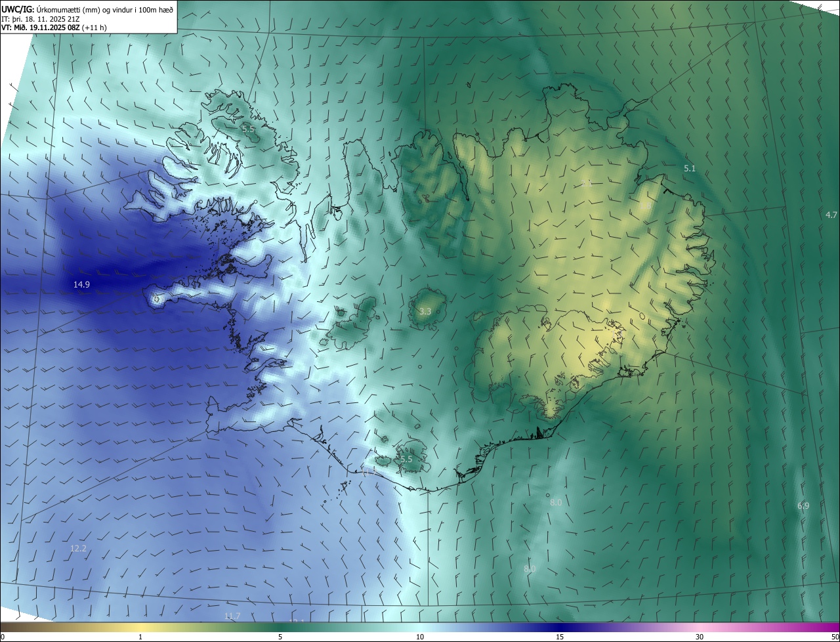The image size is (840, 642).
Task: Click the 5.1 value label off the northeast coast
Action: tap(690, 169)
